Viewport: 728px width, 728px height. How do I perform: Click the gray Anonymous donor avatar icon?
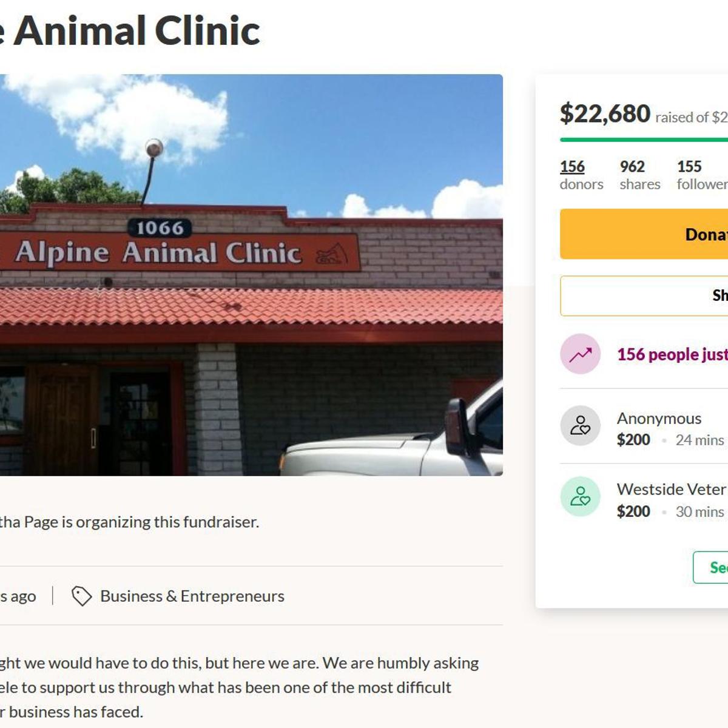pyautogui.click(x=580, y=426)
